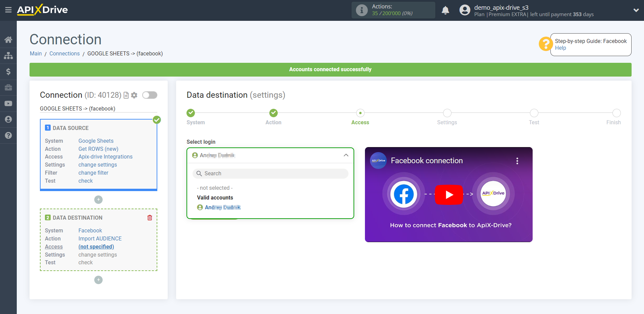
Task: Click 'change settings' in Data Source
Action: [98, 165]
